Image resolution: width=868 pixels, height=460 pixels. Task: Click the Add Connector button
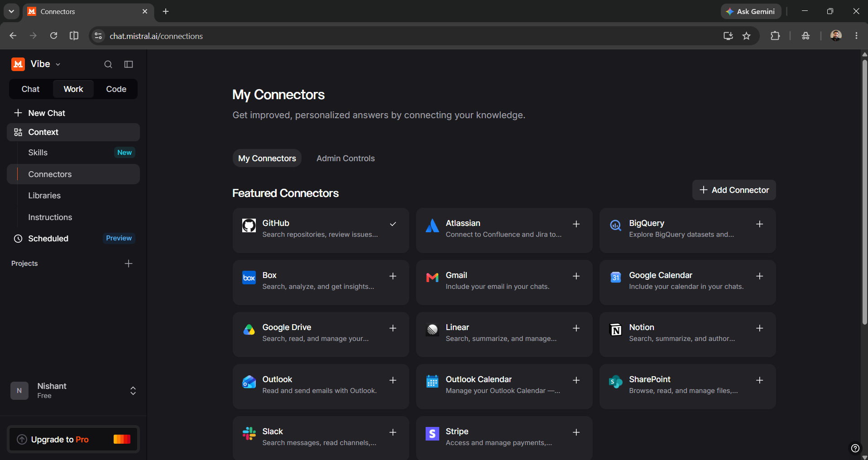coord(734,190)
